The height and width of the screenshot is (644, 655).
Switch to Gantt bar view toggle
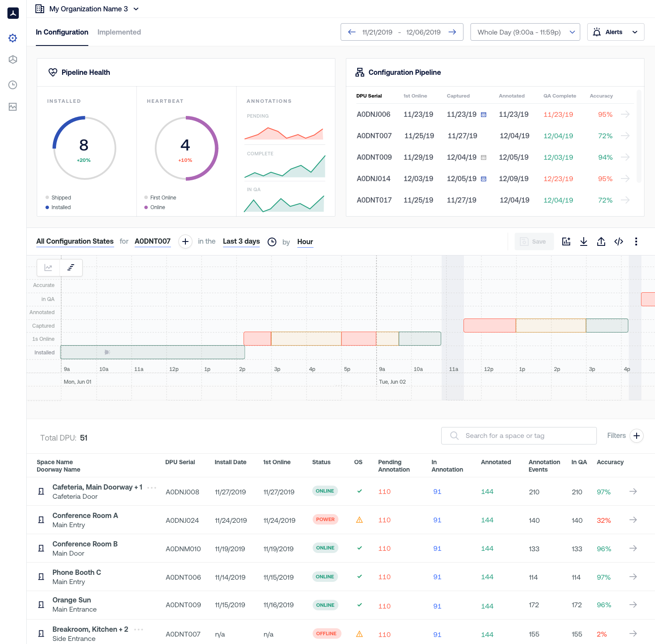point(71,267)
